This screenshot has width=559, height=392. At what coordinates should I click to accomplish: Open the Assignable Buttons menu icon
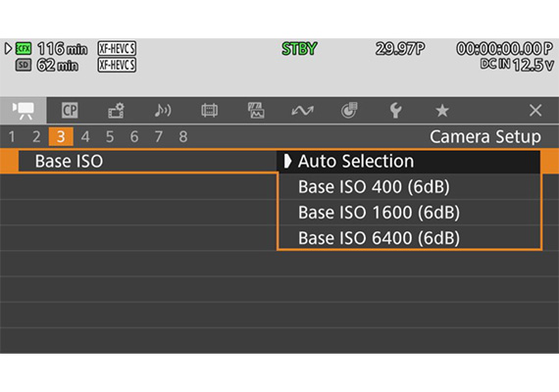[349, 110]
